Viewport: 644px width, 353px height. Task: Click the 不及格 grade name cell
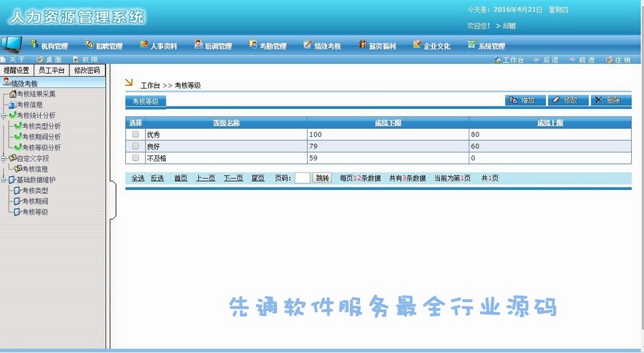click(226, 158)
